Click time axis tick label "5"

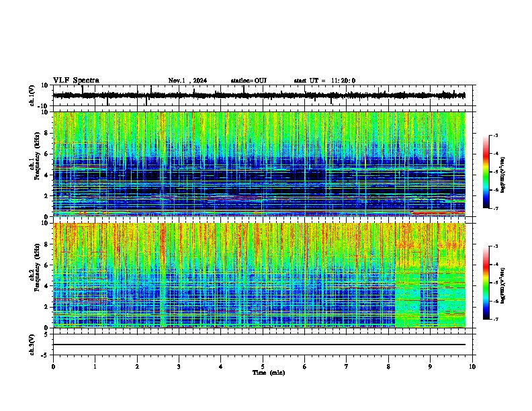click(263, 367)
